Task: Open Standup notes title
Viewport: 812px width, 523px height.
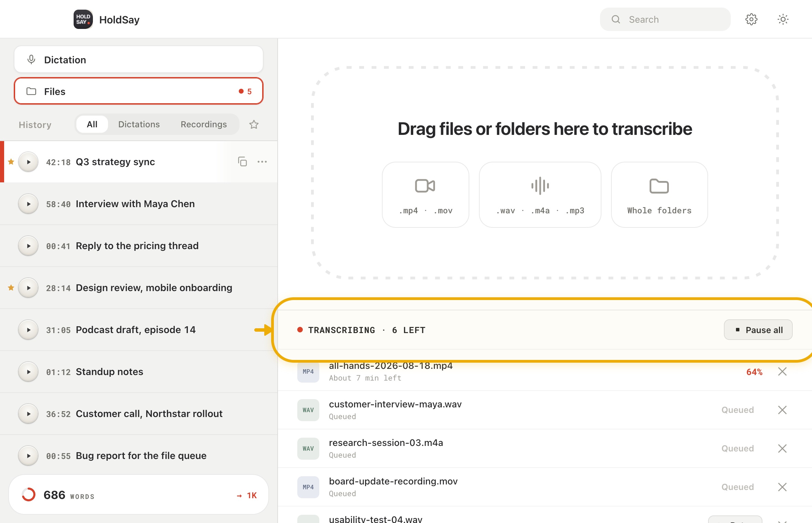Action: point(109,372)
